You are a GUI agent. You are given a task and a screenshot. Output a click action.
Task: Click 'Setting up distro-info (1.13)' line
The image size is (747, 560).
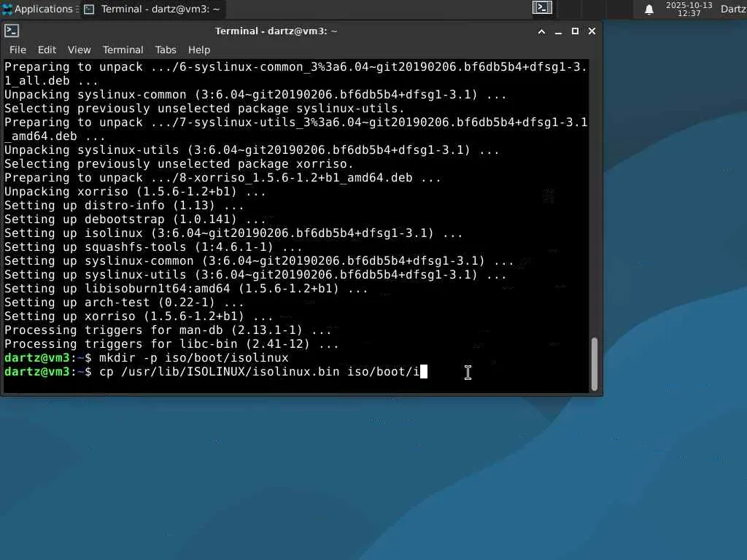coord(124,205)
